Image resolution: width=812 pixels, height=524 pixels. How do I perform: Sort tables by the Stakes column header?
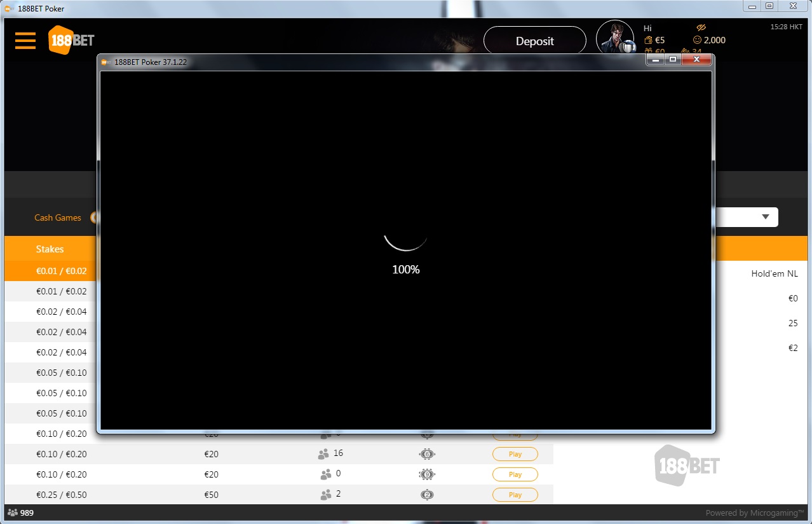pos(50,249)
